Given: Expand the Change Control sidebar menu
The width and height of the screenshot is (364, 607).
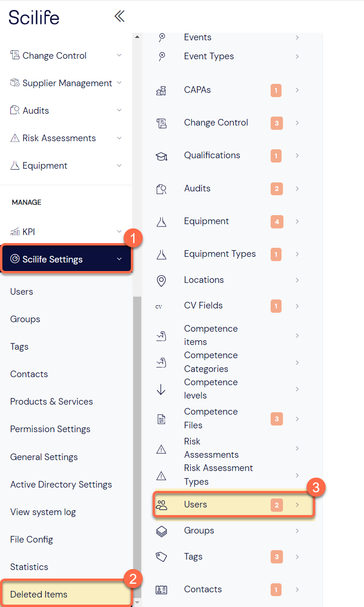Looking at the screenshot, I should [119, 55].
